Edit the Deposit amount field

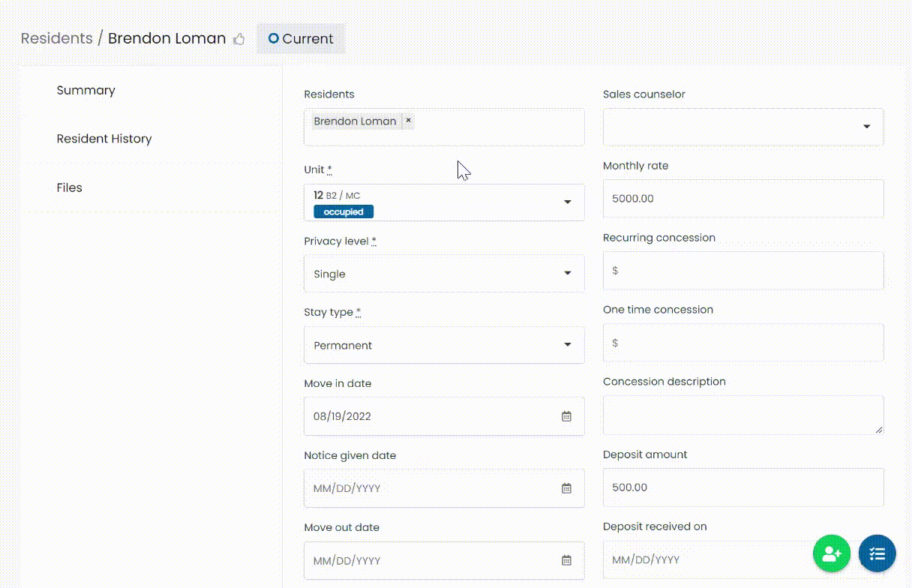click(x=743, y=487)
